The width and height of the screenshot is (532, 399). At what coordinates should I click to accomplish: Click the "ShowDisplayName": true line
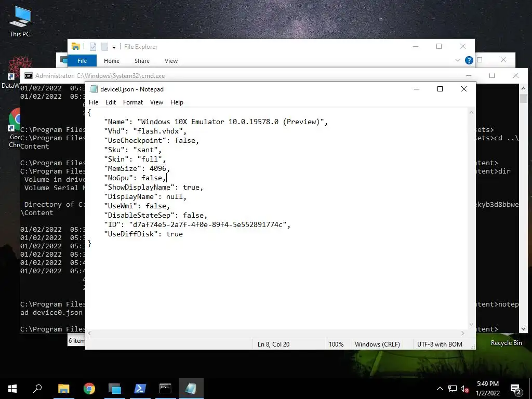pyautogui.click(x=153, y=187)
